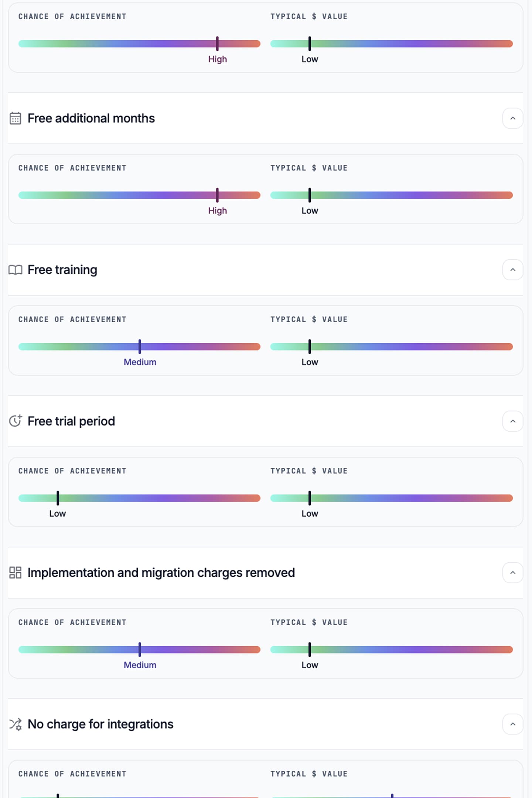Image resolution: width=532 pixels, height=798 pixels.
Task: Click the High label under Free additional months slider
Action: click(218, 210)
